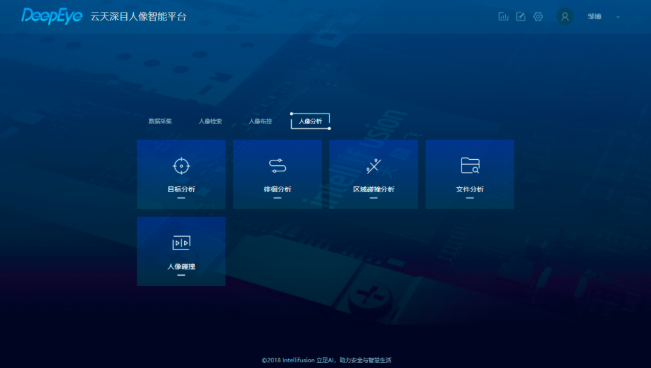651x368 pixels.
Task: Click the edit pencil icon in header
Action: coord(521,17)
